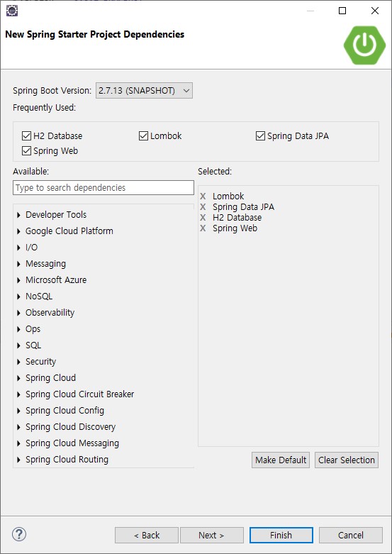Select the Spring Cloud Discovery row
The width and height of the screenshot is (392, 554).
pyautogui.click(x=71, y=427)
